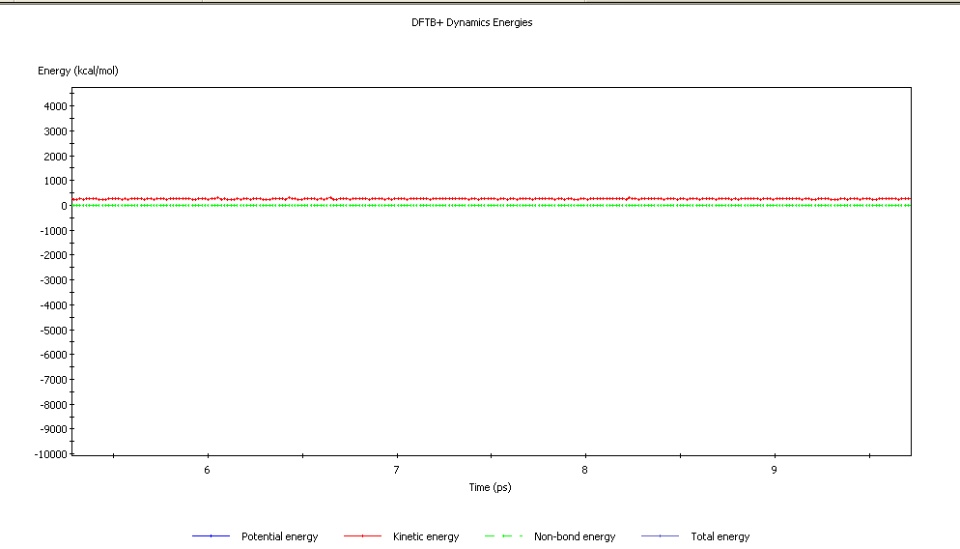Click the chart title DFTB+ Dynamics Energies
960x549 pixels.
[471, 23]
